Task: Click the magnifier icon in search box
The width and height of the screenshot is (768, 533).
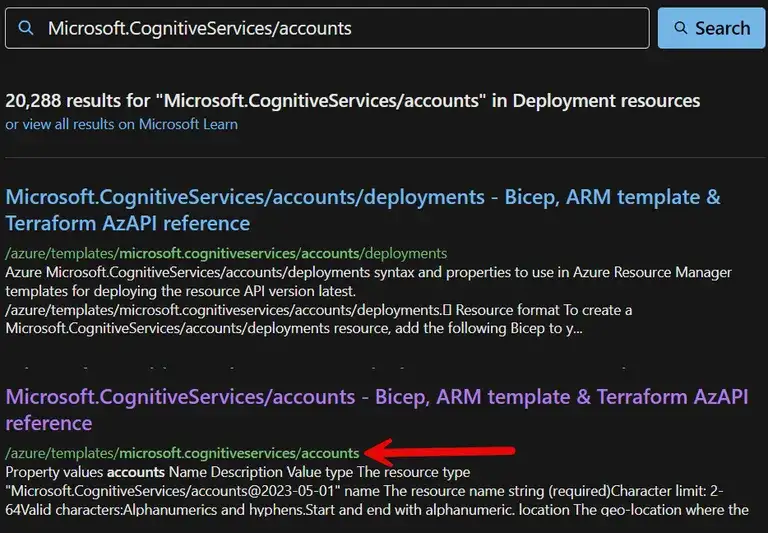Action: pos(26,28)
